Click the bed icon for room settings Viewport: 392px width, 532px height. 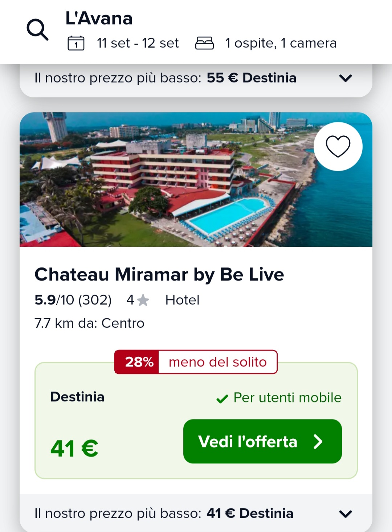(204, 43)
